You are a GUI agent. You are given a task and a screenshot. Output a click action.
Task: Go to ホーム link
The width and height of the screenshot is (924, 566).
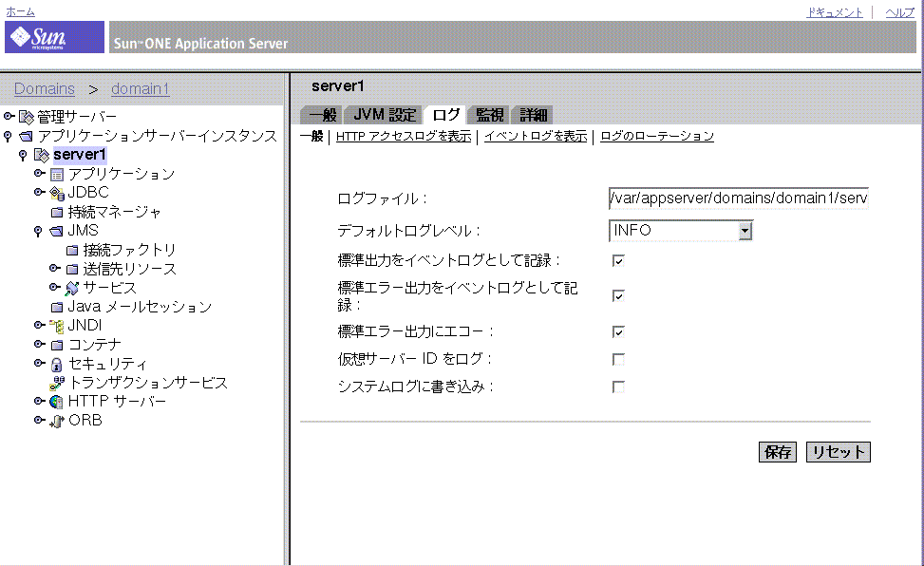(x=20, y=11)
